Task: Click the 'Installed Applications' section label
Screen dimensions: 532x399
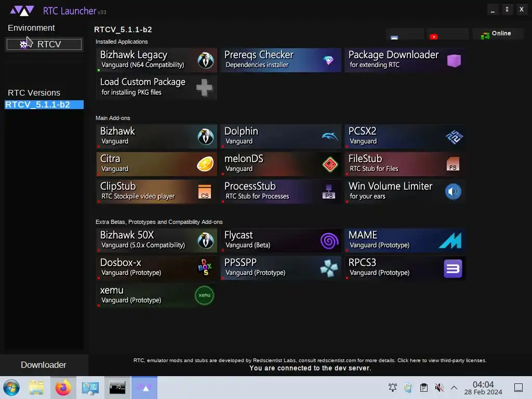Action: point(122,42)
